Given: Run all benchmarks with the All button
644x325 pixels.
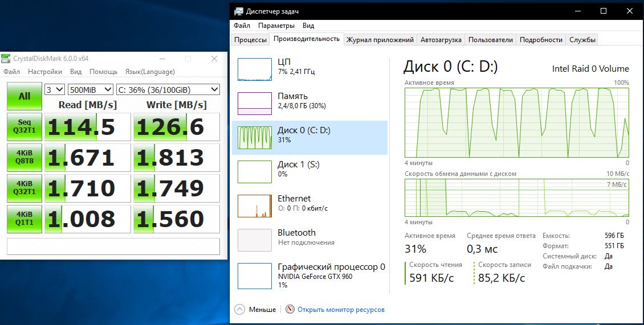Looking at the screenshot, I should [25, 96].
